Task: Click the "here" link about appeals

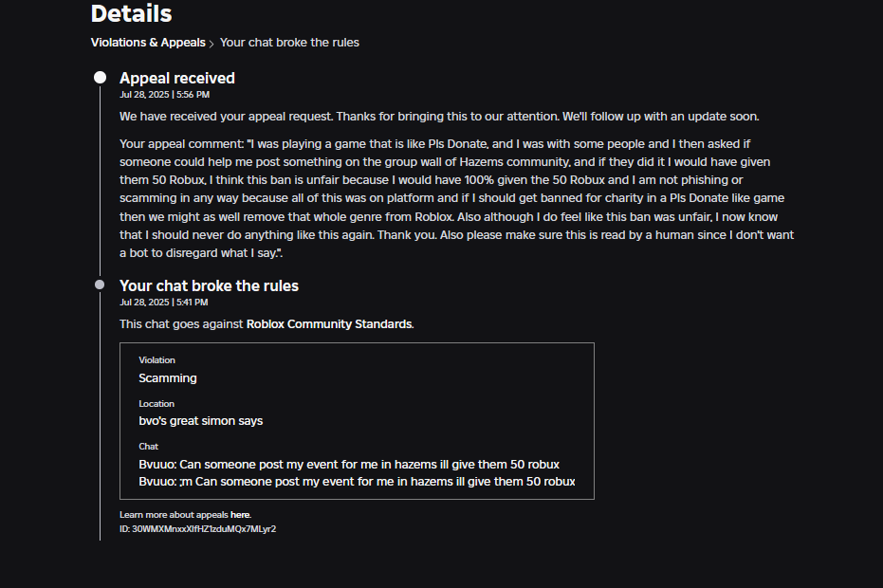Action: [x=240, y=515]
